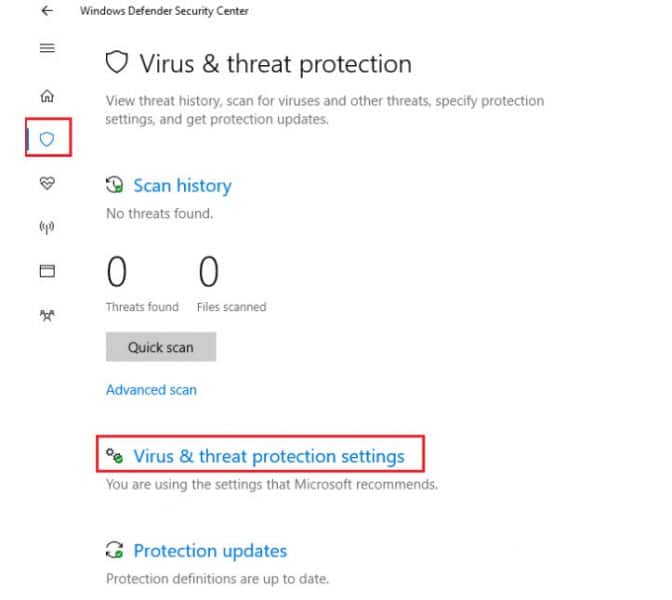Click the clock icon beside Scan history
Viewport: 672px width, 600px height.
tap(115, 185)
